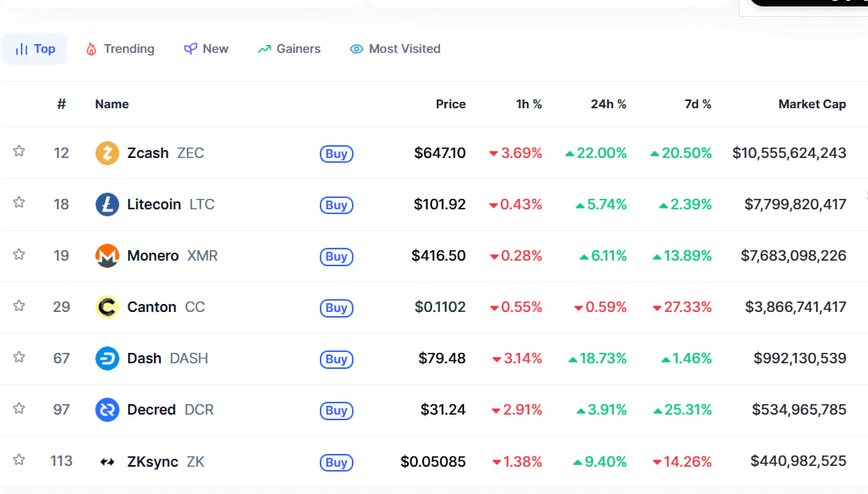Viewport: 868px width, 494px height.
Task: Open Monero via its orange logo
Action: tap(107, 256)
